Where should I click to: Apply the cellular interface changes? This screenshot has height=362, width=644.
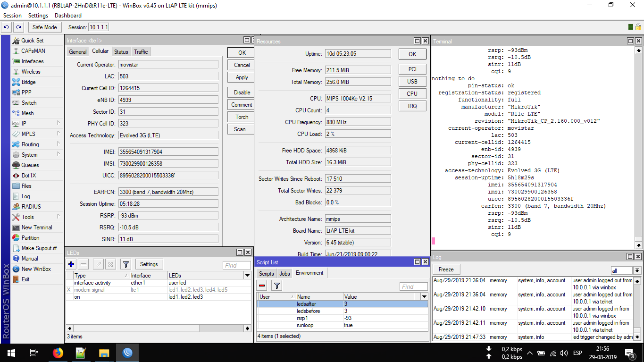241,77
